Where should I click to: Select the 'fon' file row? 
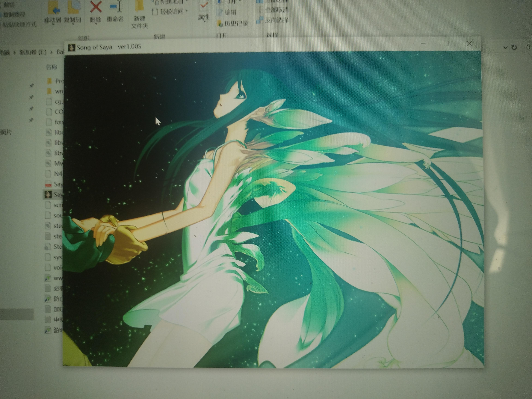[55, 122]
